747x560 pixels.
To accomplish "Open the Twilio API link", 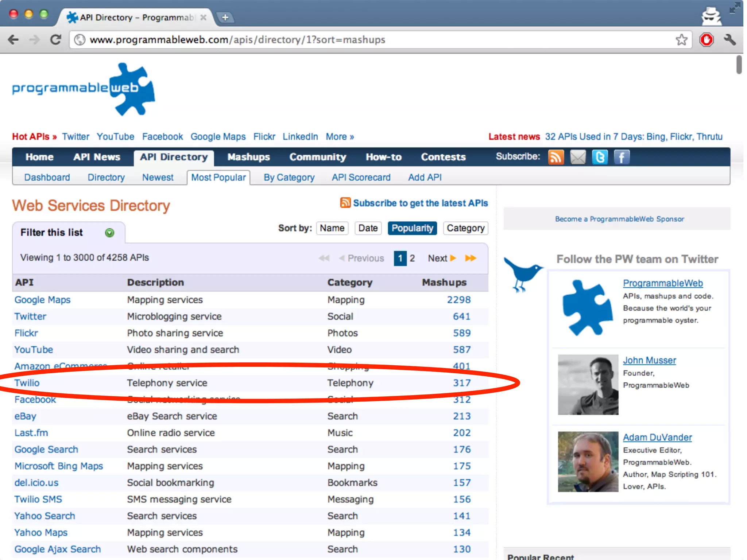I will pos(27,383).
